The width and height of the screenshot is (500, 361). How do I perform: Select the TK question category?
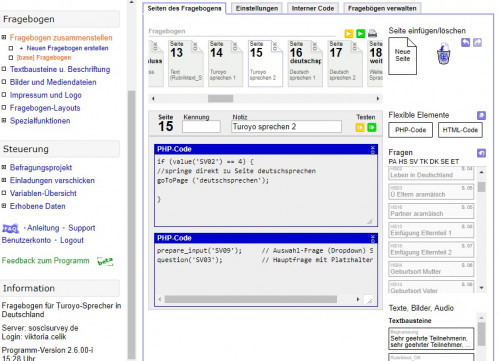tap(424, 162)
